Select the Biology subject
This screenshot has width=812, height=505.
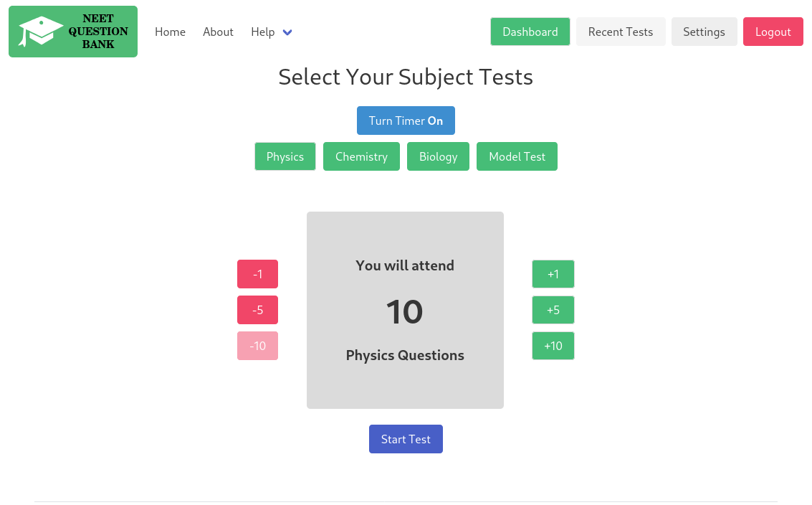[438, 156]
